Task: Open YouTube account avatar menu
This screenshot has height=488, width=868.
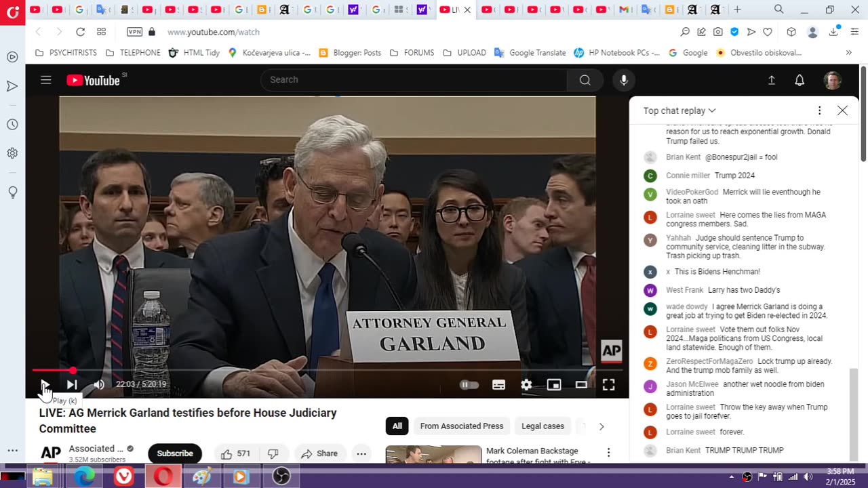Action: pyautogui.click(x=833, y=80)
